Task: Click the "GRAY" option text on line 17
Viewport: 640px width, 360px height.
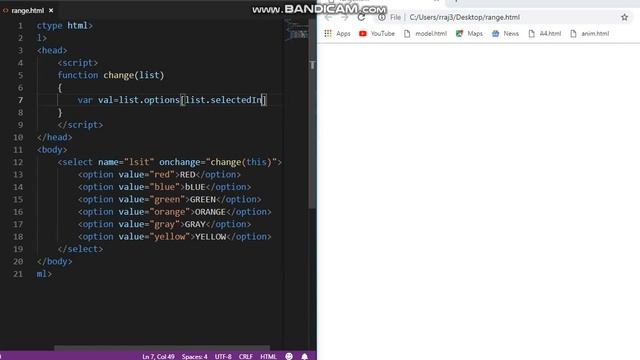Action: [x=195, y=224]
